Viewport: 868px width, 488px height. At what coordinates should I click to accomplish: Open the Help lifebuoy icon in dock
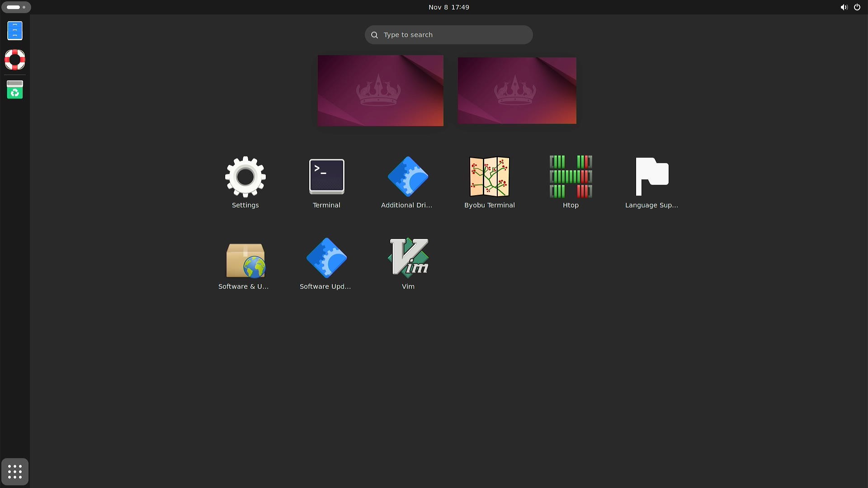point(15,60)
